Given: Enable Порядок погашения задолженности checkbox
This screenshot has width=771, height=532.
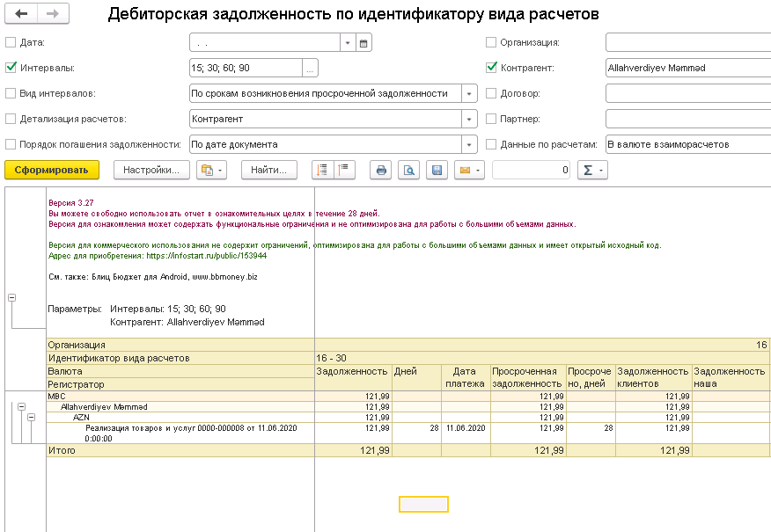Looking at the screenshot, I should pyautogui.click(x=11, y=144).
